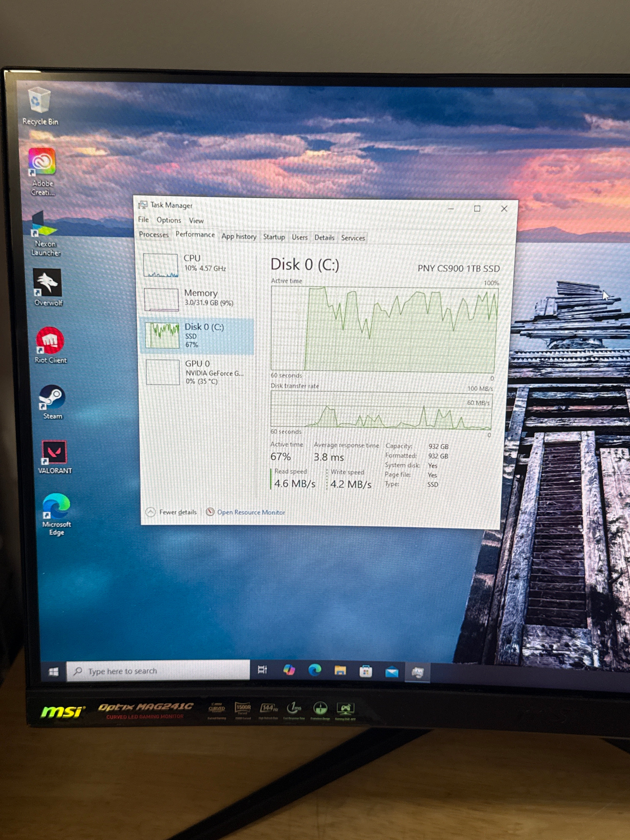
Task: Open the View menu in Task Manager
Action: tap(196, 221)
